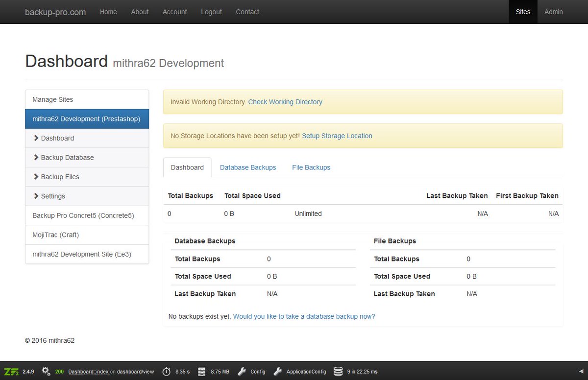Viewport: 588px width, 380px height.
Task: Select the Sites nav item
Action: click(523, 12)
